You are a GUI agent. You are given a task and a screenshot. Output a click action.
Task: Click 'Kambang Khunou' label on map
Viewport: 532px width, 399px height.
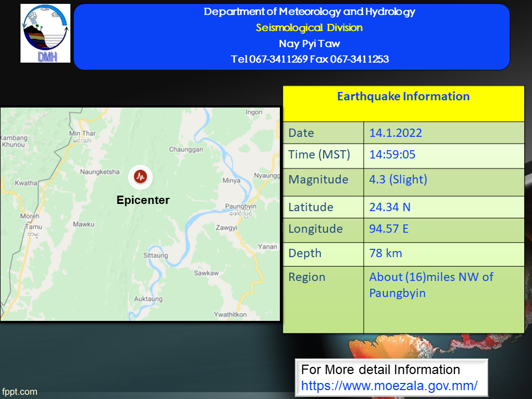point(13,141)
